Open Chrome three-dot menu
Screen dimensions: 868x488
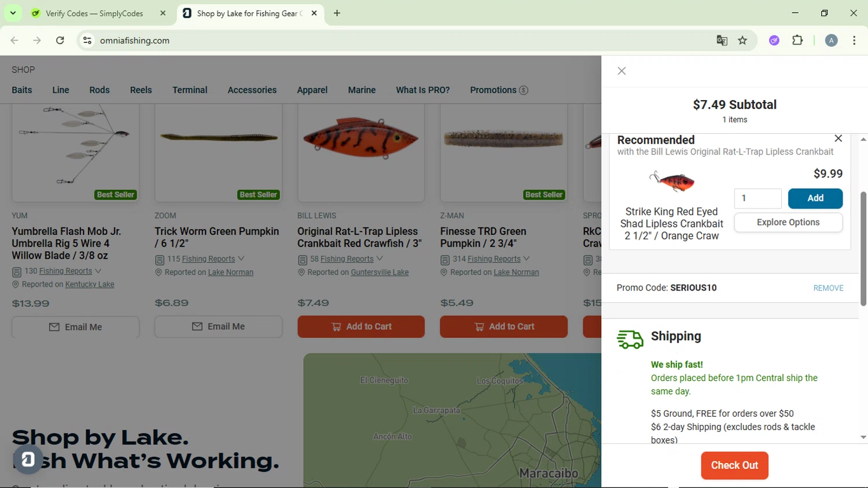854,41
